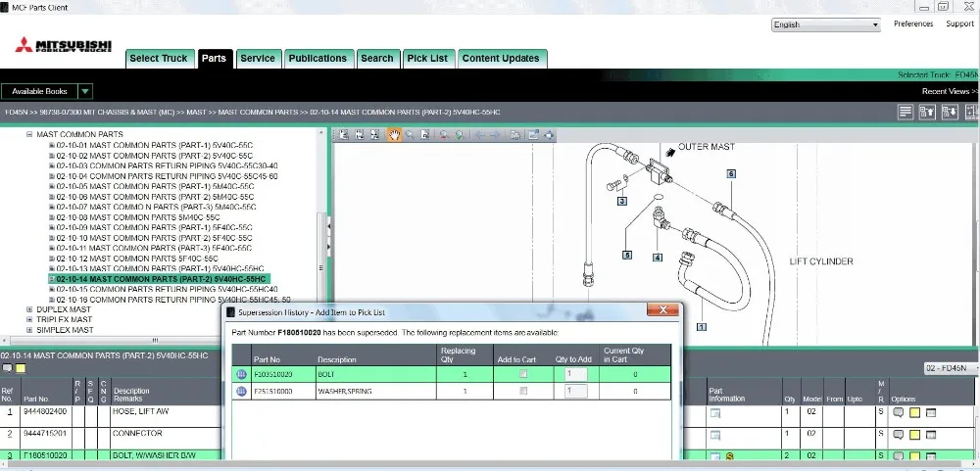Select 02-10-13 MAST COMMON PARTS (PART-1) 5V40HC-55HC
The image size is (980, 471).
pos(160,268)
